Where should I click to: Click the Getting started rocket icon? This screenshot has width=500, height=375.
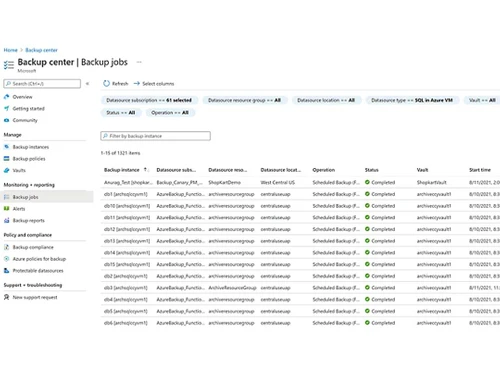click(x=6, y=108)
